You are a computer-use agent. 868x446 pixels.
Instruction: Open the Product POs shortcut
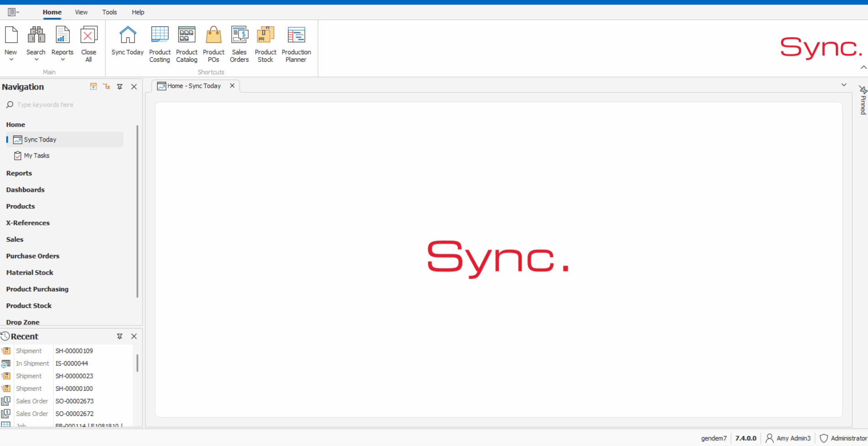pyautogui.click(x=213, y=43)
